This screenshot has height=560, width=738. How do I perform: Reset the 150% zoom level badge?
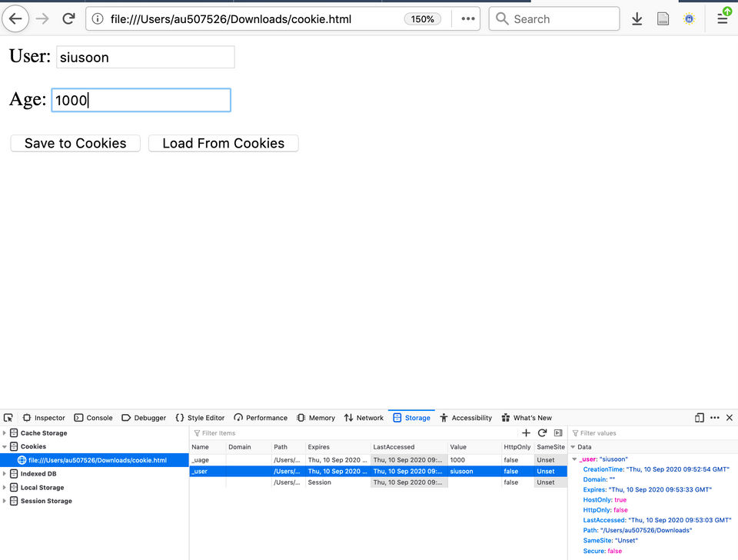pos(422,18)
